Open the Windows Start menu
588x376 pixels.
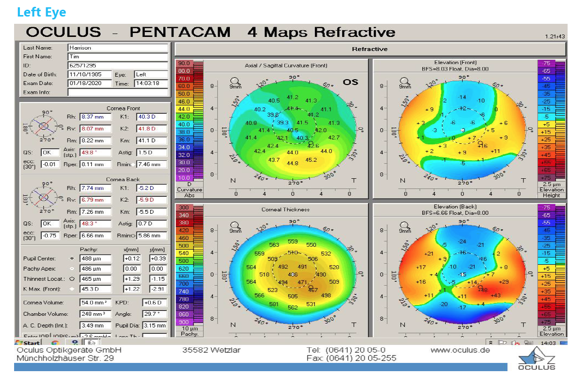tap(28, 343)
